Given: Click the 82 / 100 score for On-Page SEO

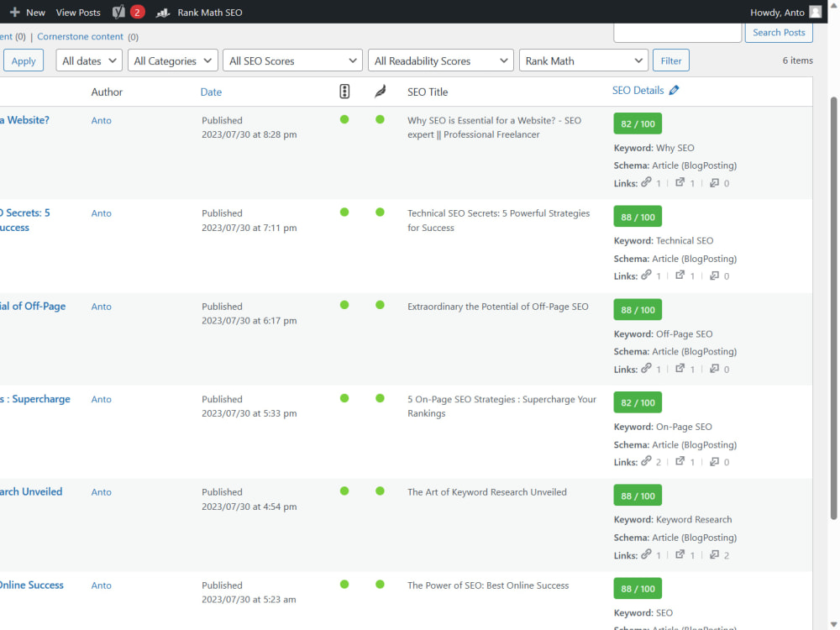Looking at the screenshot, I should 638,402.
